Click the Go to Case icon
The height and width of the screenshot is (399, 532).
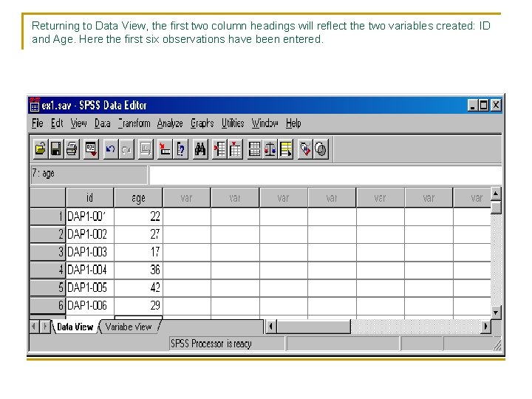pyautogui.click(x=166, y=149)
